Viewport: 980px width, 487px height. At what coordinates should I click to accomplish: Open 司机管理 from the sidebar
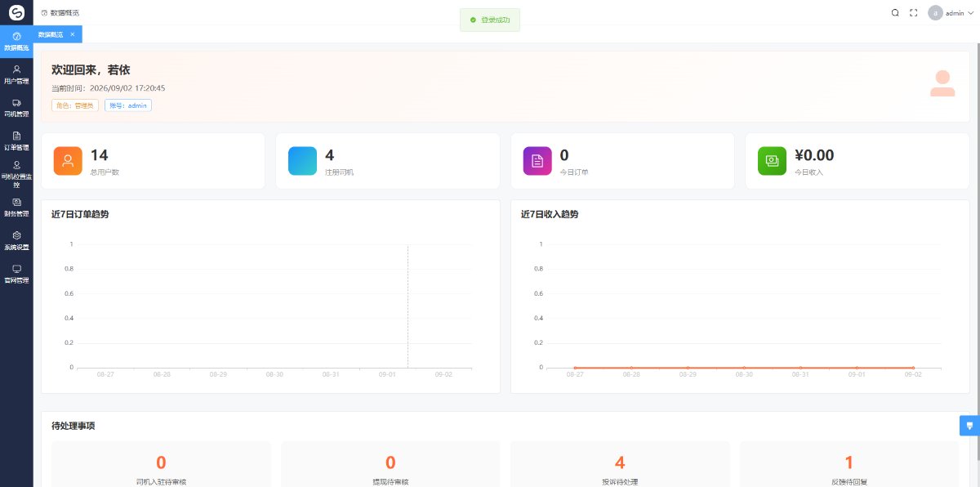[16, 108]
